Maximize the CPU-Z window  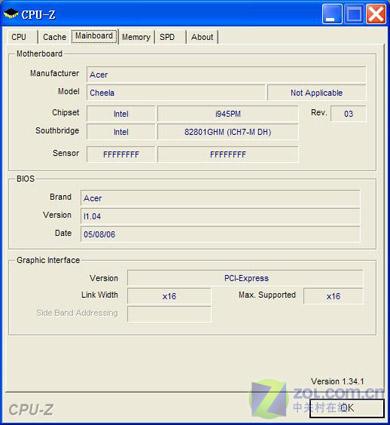coord(354,14)
